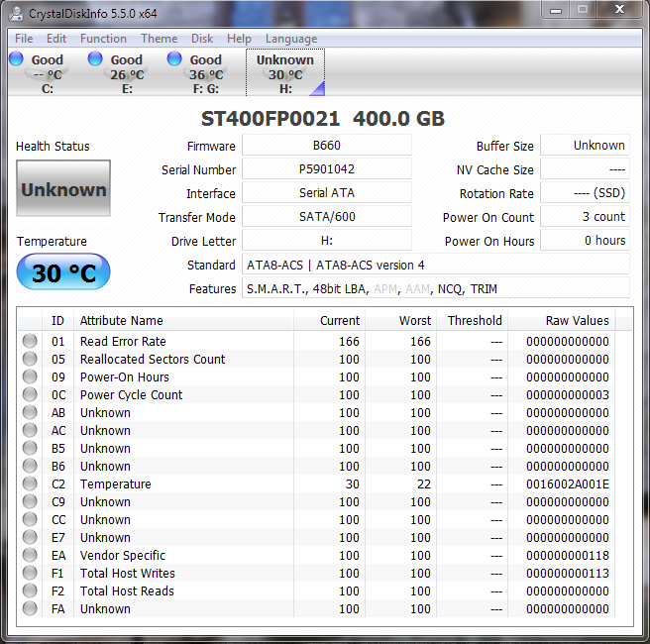Open the Language menu
Screen dimensions: 650x644
[291, 39]
